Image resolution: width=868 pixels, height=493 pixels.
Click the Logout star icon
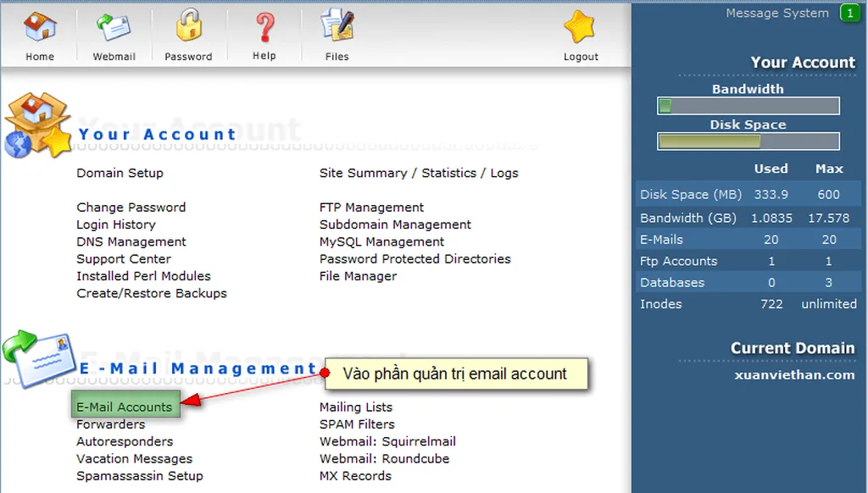pyautogui.click(x=580, y=26)
